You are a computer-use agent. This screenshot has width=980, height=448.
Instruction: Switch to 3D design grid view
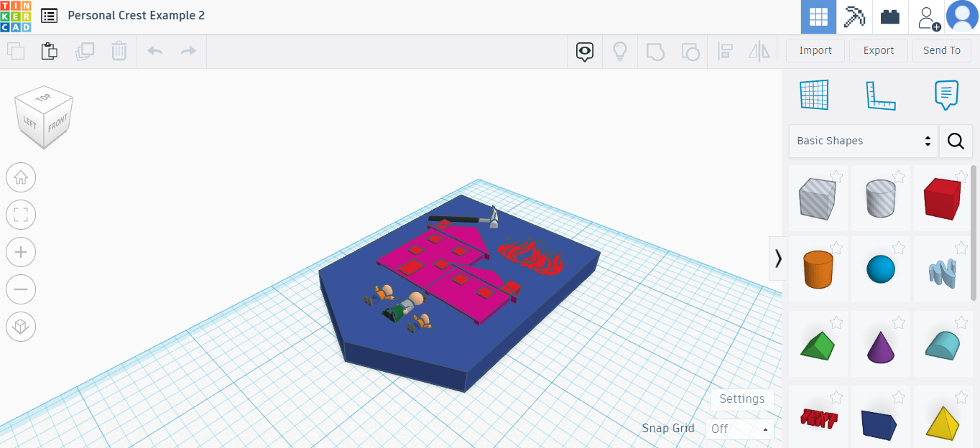coord(818,17)
